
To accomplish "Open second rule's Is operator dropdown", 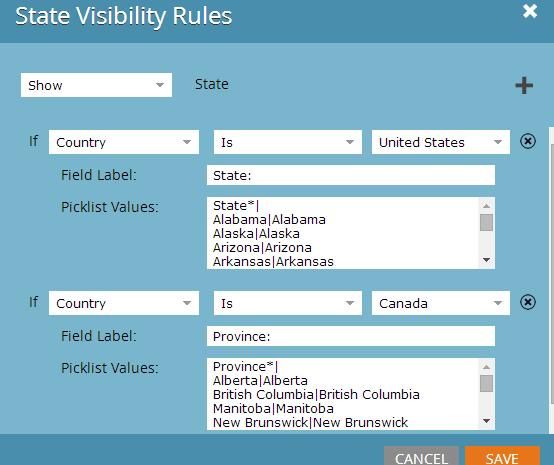I will [288, 303].
